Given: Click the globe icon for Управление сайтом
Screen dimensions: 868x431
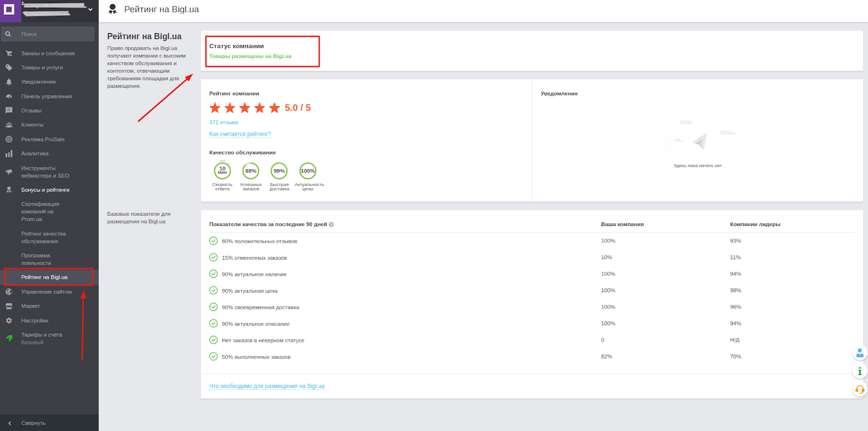Looking at the screenshot, I should pyautogui.click(x=9, y=292).
